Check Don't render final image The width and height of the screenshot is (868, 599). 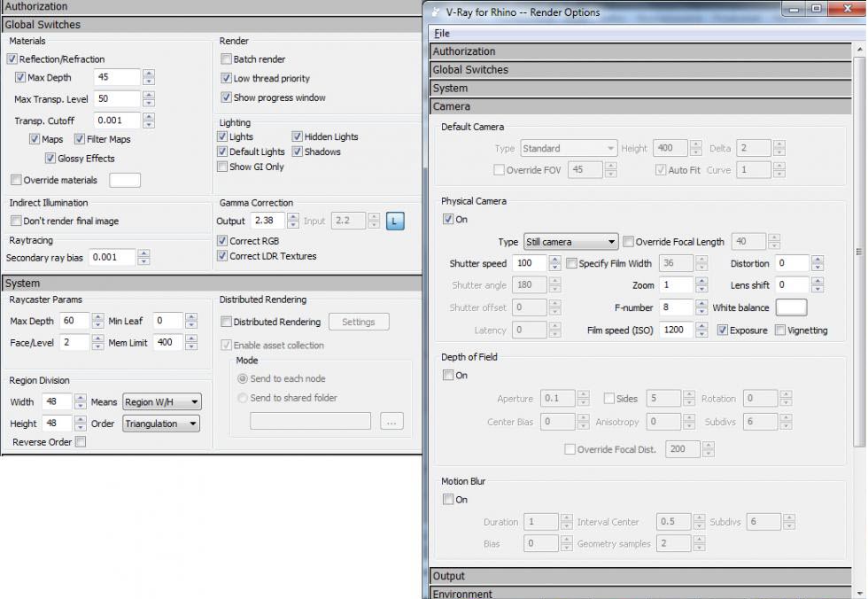click(16, 221)
